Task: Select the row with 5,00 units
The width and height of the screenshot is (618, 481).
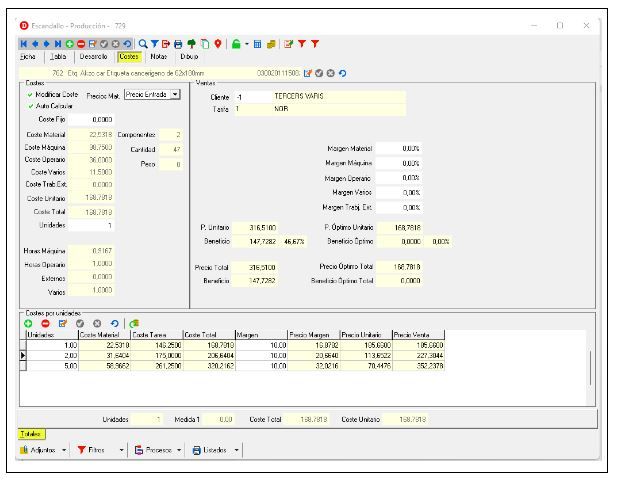Action: [x=233, y=366]
